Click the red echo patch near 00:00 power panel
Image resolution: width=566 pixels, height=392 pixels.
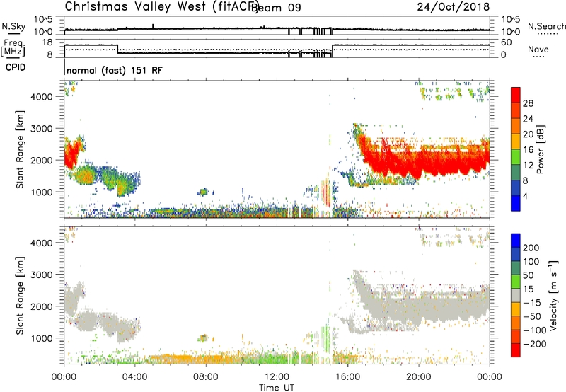[x=71, y=155]
